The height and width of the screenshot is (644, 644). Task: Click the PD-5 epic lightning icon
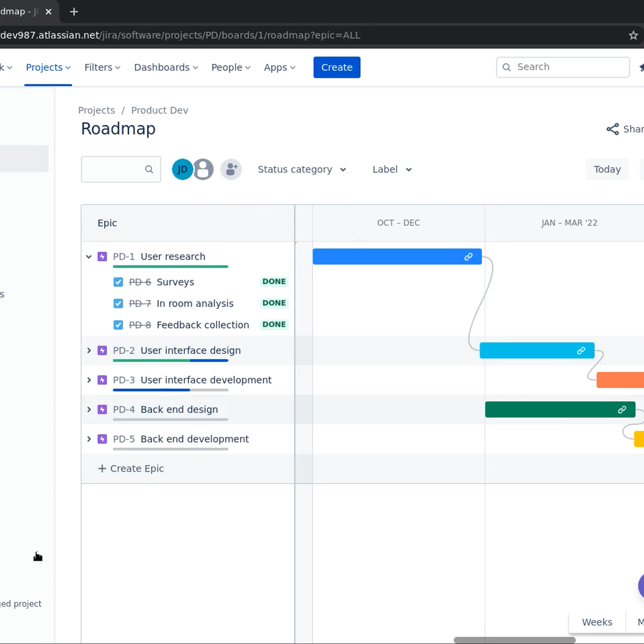pyautogui.click(x=102, y=439)
